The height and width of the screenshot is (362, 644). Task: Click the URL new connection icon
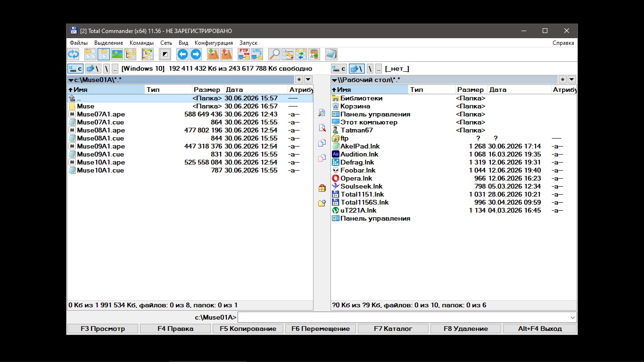pos(257,54)
